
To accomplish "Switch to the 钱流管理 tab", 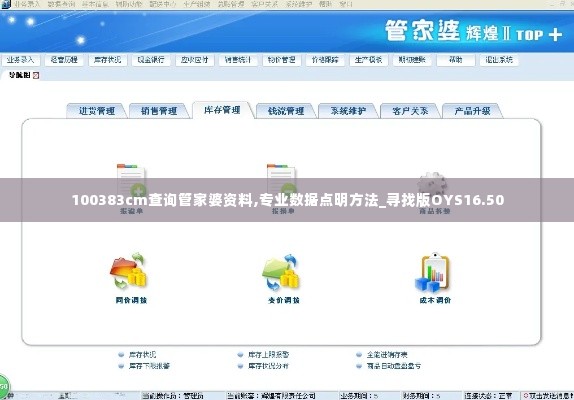I will (286, 111).
